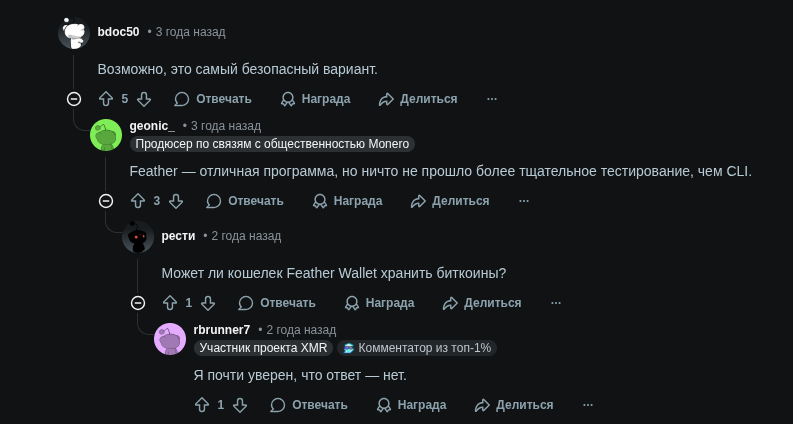Image resolution: width=793 pixels, height=424 pixels.
Task: Collapse bdoc50's comment thread
Action: (74, 99)
